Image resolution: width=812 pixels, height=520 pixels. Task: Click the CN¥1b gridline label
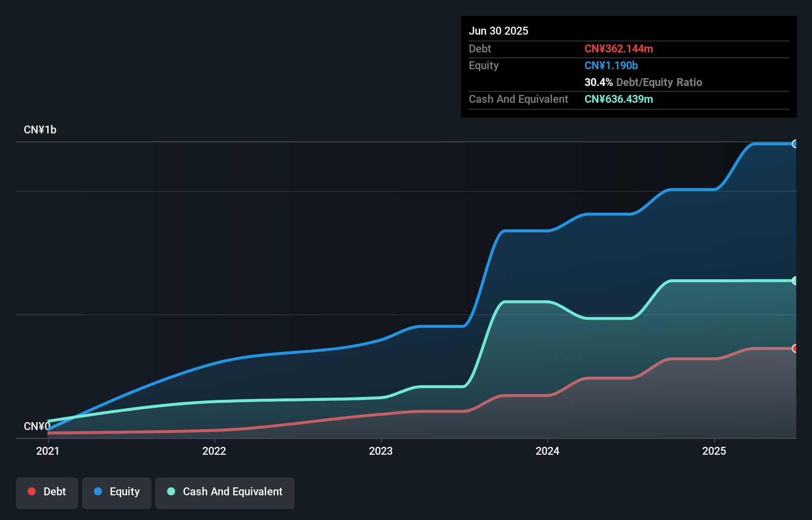coord(41,130)
